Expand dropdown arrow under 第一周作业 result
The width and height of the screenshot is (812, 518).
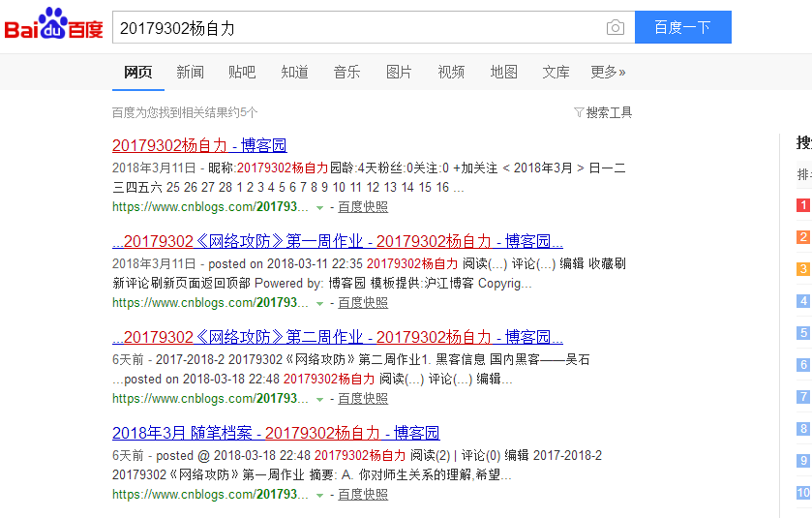pyautogui.click(x=319, y=304)
